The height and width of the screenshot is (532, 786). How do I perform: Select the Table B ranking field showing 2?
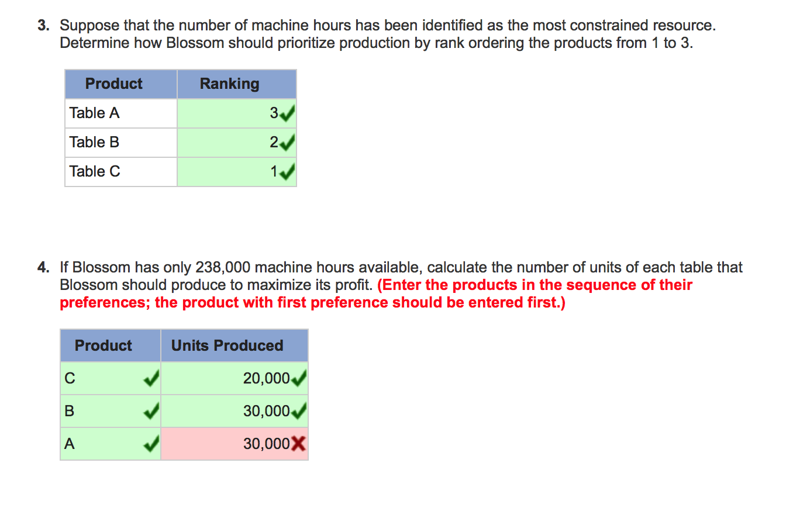(x=237, y=143)
